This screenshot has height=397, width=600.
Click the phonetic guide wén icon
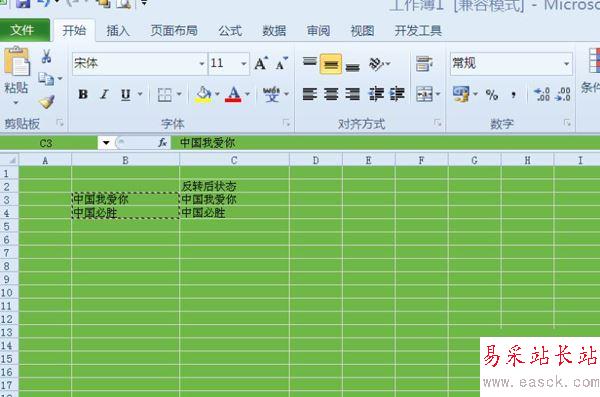[x=271, y=94]
